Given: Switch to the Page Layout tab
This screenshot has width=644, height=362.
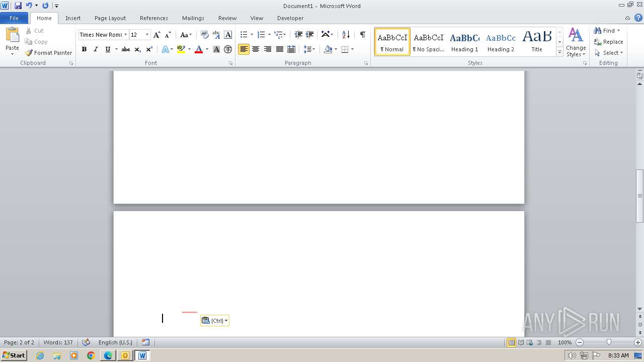Looking at the screenshot, I should click(110, 18).
